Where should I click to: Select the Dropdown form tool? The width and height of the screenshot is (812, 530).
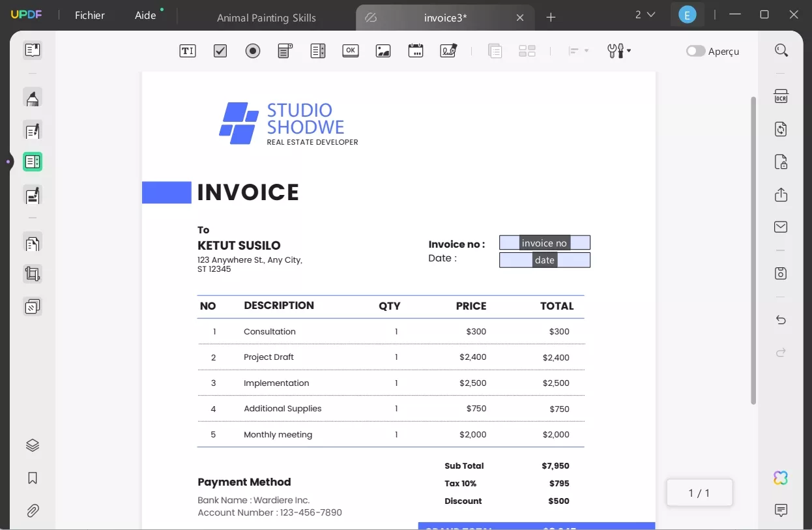coord(285,51)
